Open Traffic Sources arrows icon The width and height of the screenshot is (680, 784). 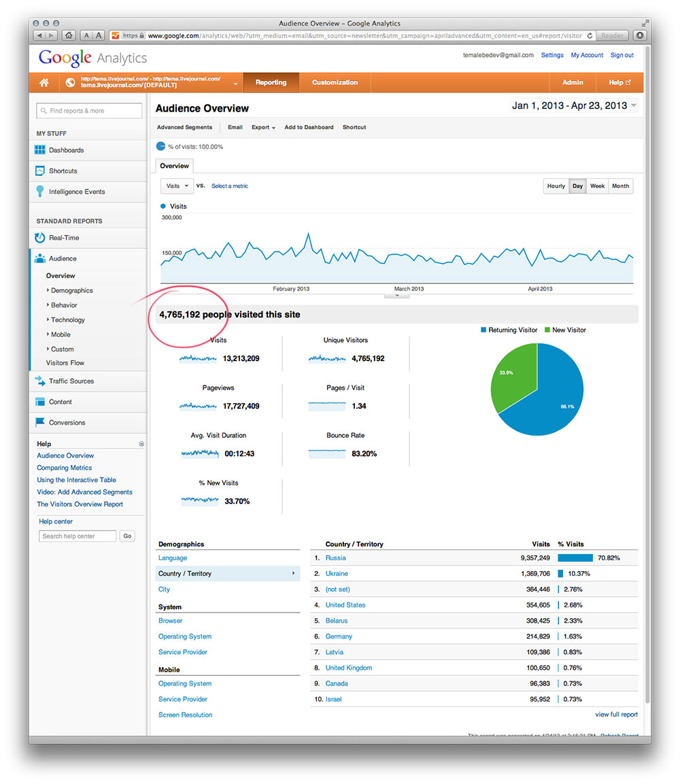point(40,381)
